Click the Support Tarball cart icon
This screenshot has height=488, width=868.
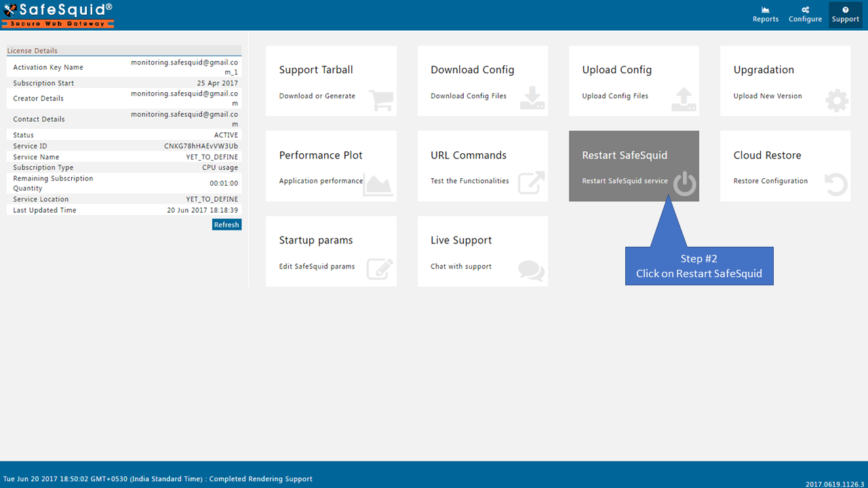click(x=381, y=100)
